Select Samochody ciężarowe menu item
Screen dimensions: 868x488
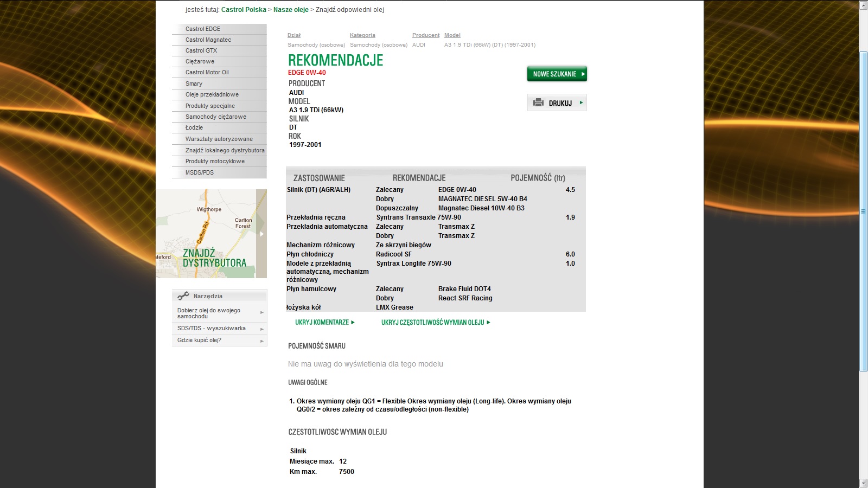click(219, 117)
